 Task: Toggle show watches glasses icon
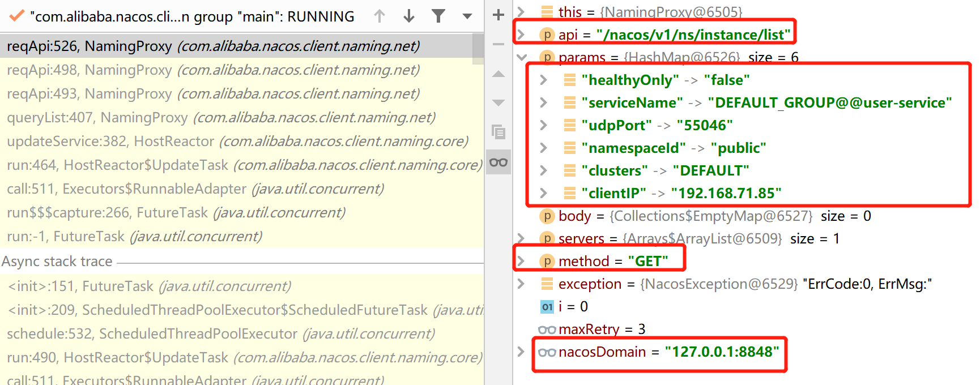[498, 162]
